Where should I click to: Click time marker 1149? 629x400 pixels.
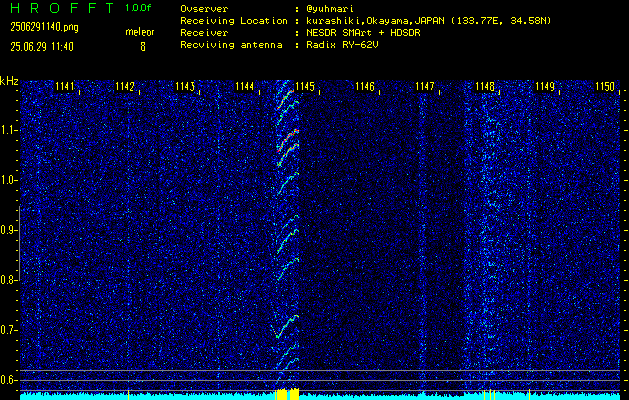545,87
